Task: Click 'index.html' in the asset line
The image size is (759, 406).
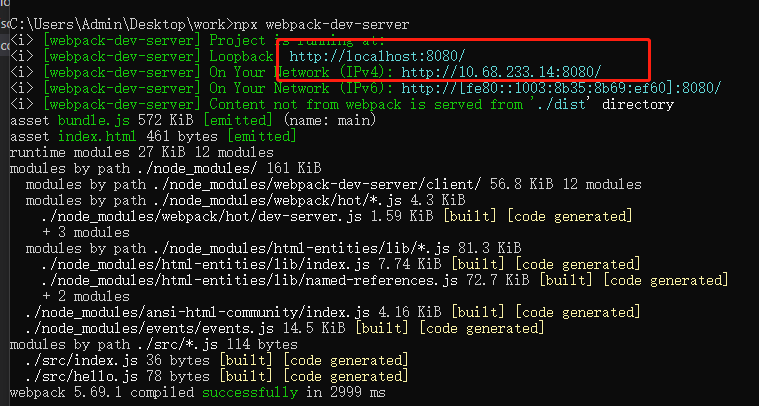Action: coord(98,136)
